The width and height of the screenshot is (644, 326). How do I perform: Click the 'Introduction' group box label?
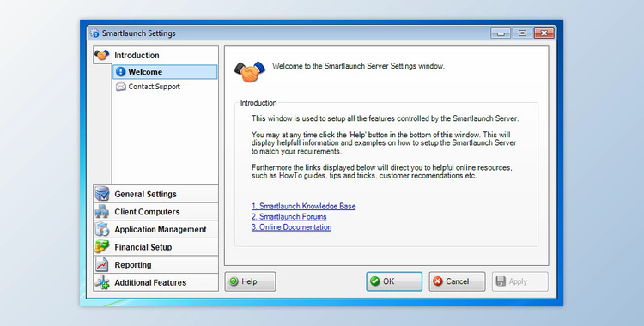pyautogui.click(x=258, y=103)
